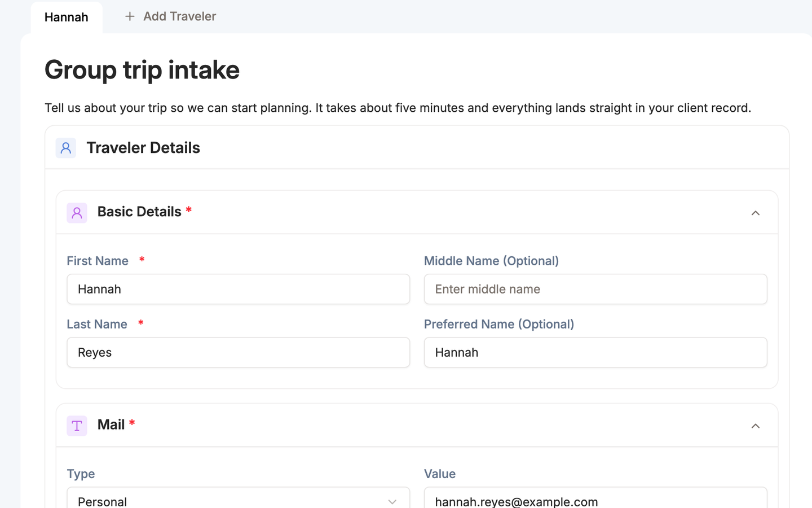Click the Basic Details heading text
The width and height of the screenshot is (812, 508).
coord(139,212)
